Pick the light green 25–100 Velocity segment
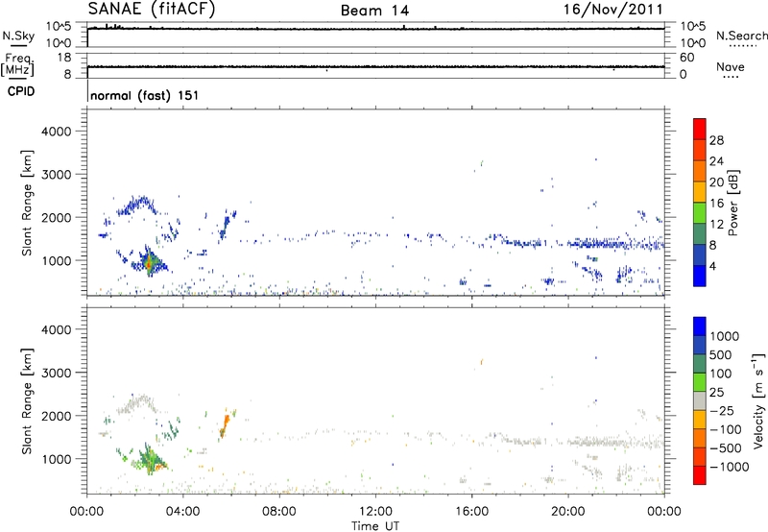 tap(700, 382)
